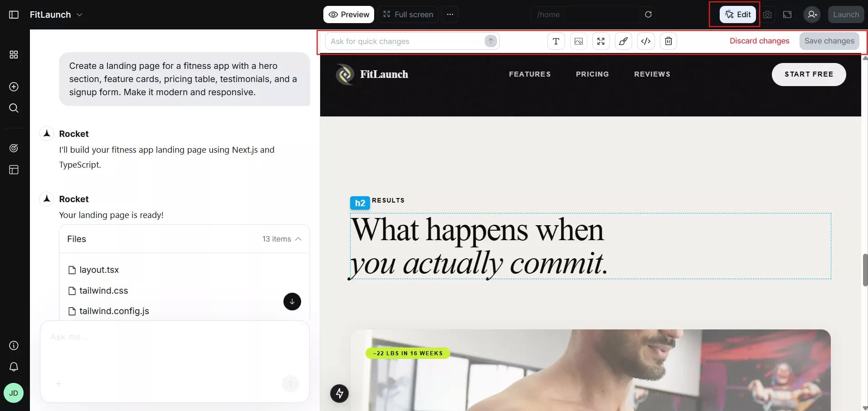Click the lightning bolt floating button

point(339,393)
